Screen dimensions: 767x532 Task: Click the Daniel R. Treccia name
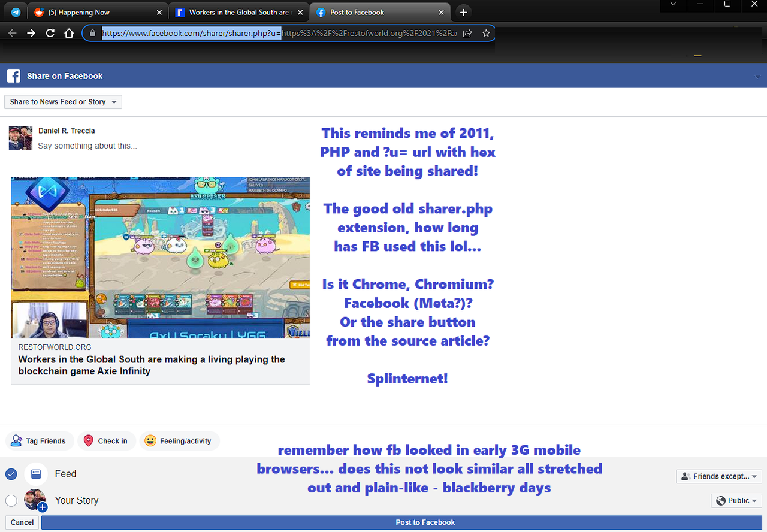[x=67, y=131]
